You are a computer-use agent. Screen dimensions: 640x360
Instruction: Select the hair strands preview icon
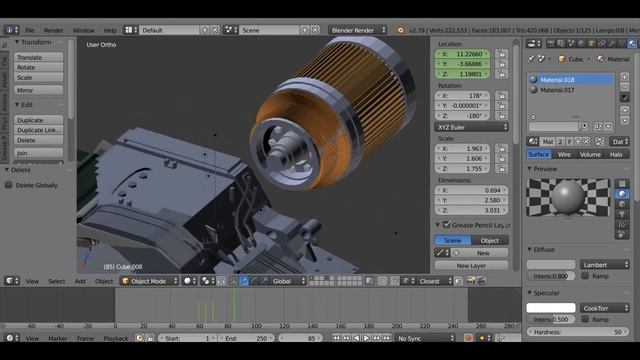click(x=622, y=224)
